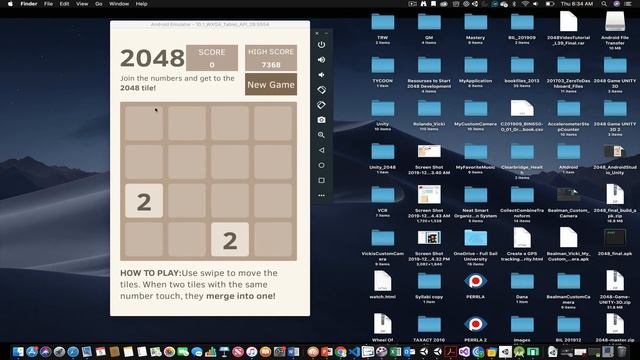
Task: Tap the emulator Overview square icon
Action: (x=322, y=180)
